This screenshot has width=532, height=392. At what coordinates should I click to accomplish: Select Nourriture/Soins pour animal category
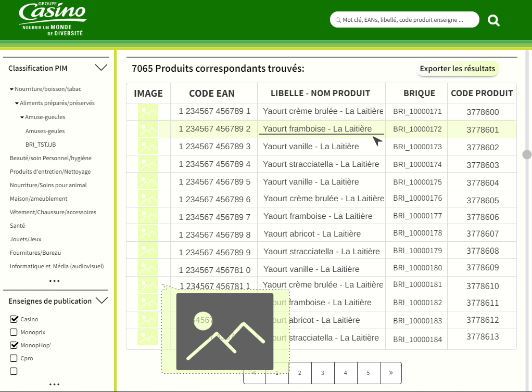point(48,185)
